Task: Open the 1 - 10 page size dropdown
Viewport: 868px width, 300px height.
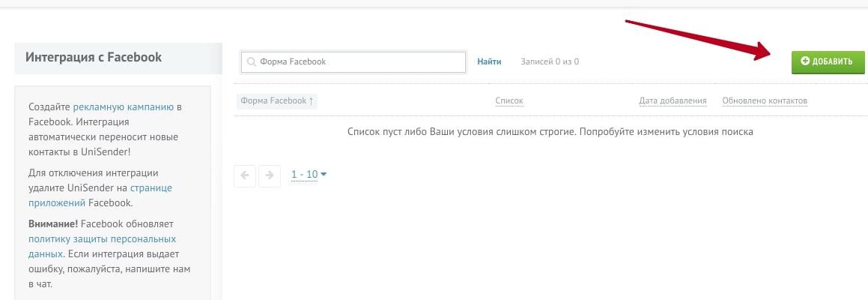Action: [x=309, y=175]
